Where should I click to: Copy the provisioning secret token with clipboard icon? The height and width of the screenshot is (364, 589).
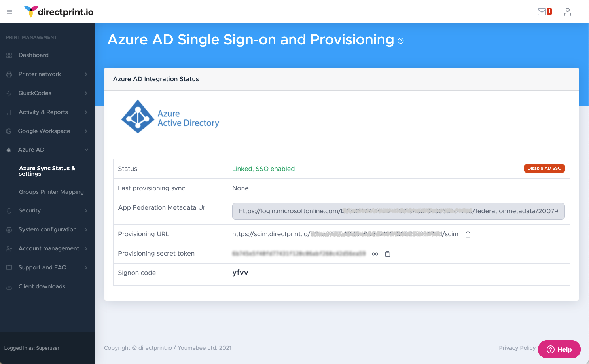[x=388, y=254]
